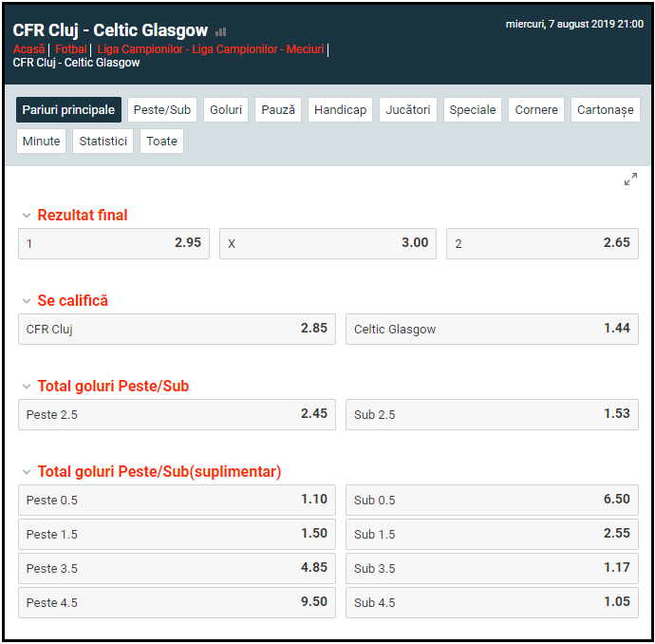Viewport: 655px width, 644px height.
Task: Collapse the Rezultat final section
Action: 26,216
